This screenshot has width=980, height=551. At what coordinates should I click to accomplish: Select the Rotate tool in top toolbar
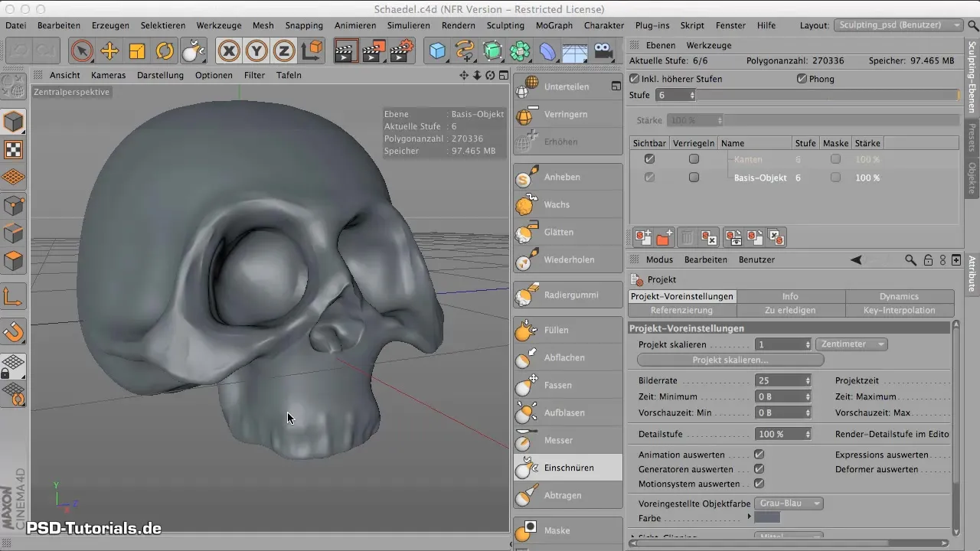coord(165,51)
